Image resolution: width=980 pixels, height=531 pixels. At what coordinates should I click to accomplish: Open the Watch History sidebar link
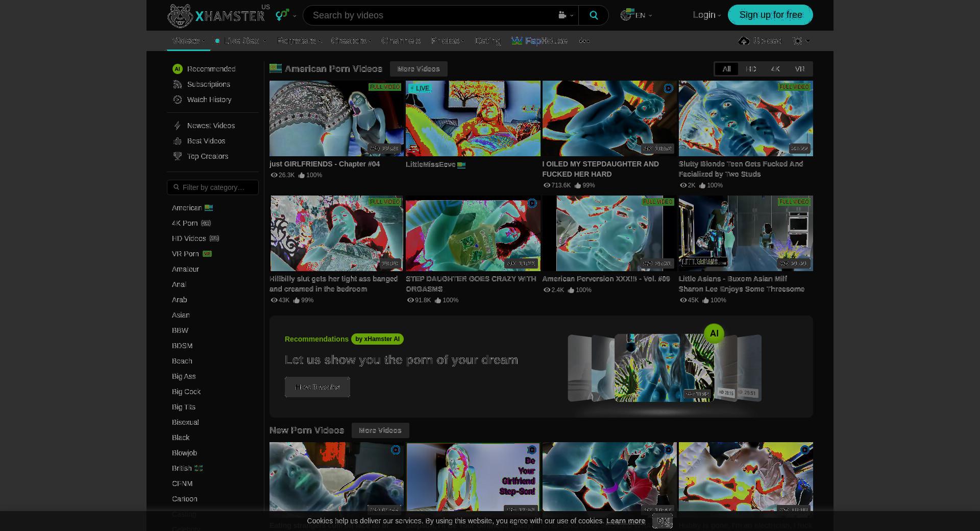coord(209,100)
